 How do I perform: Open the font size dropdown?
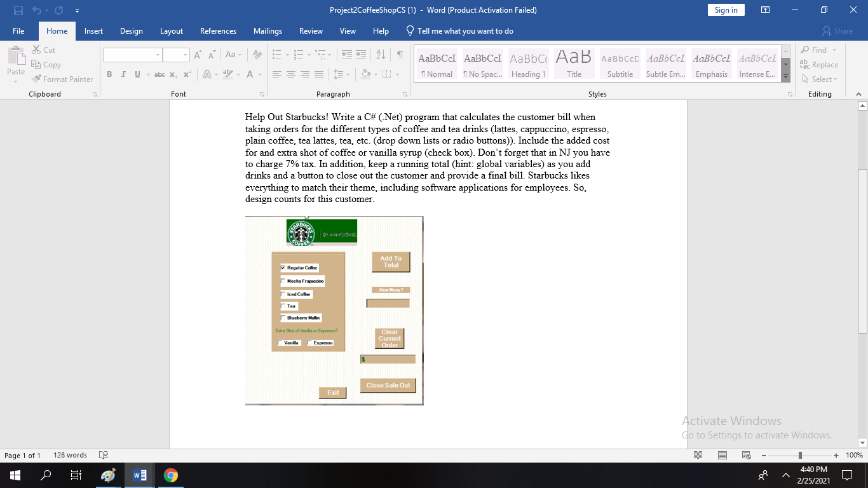pyautogui.click(x=185, y=55)
